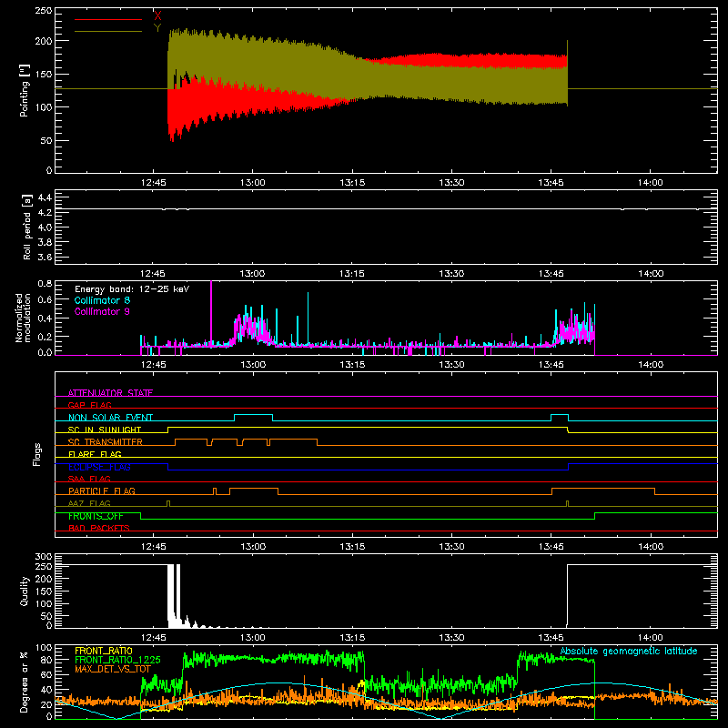Click the yellow FRONT_RATIO legend entry
The height and width of the screenshot is (728, 728).
click(x=104, y=651)
